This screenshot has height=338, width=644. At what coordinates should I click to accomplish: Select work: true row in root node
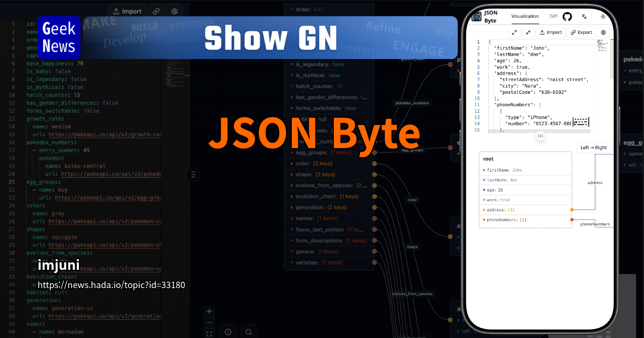[525, 200]
